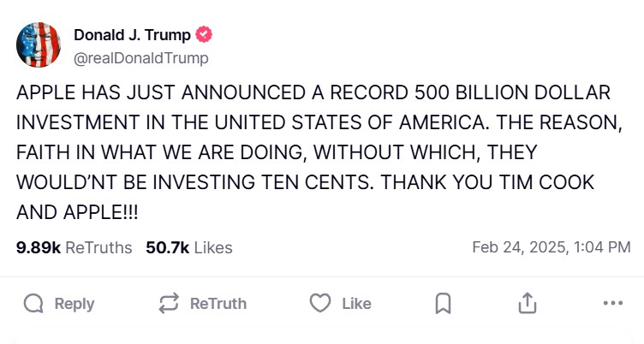This screenshot has height=344, width=644.
Task: Open Donald J. Trump's profile picture
Action: tap(39, 45)
